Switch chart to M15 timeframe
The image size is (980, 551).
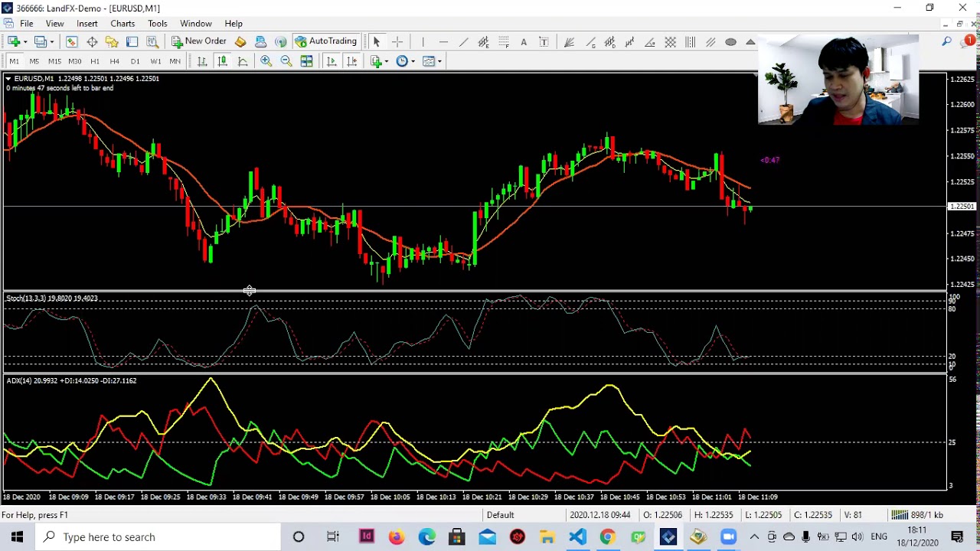point(54,61)
